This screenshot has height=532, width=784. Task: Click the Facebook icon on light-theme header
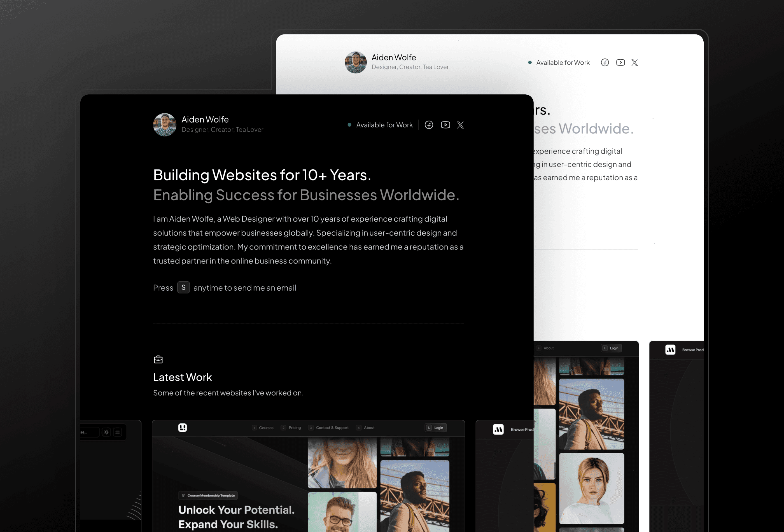(x=605, y=62)
